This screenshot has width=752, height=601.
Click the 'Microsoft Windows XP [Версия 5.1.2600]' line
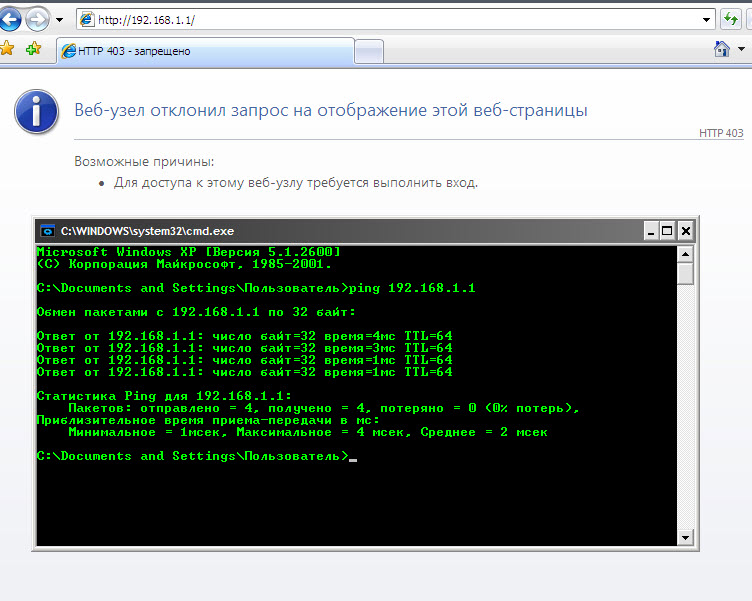(x=188, y=252)
